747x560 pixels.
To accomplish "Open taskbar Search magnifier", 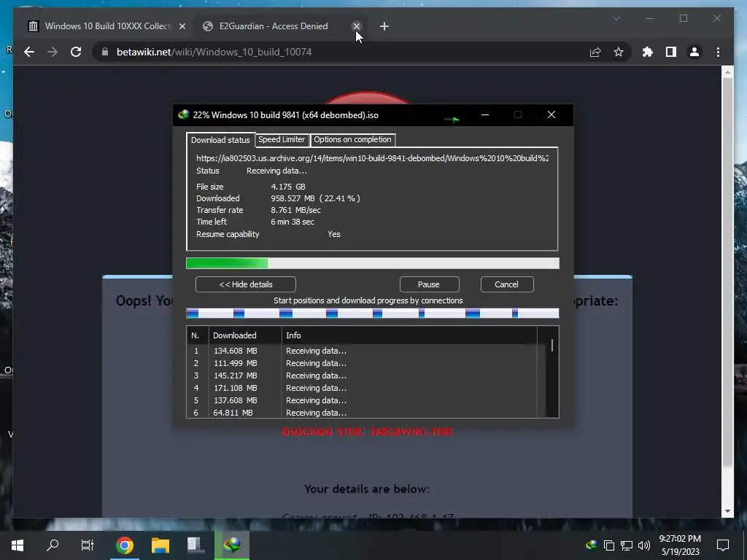I will pyautogui.click(x=53, y=545).
